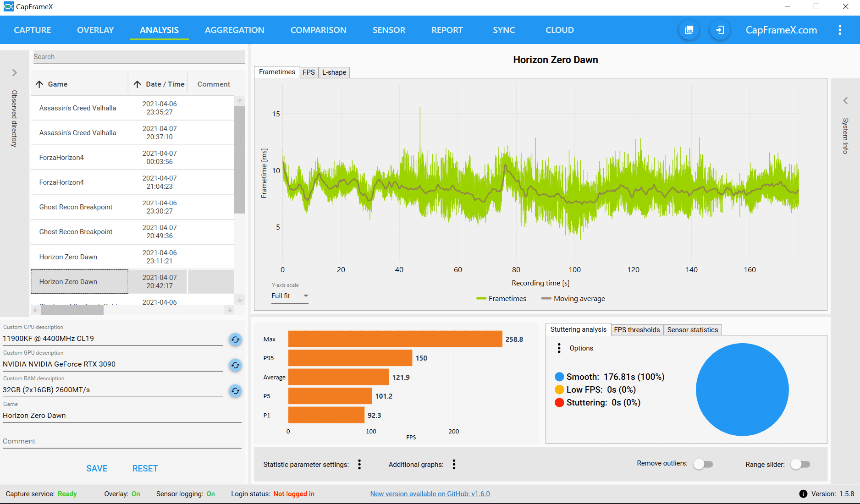Open the Y-axis scale Full fit dropdown

point(290,296)
